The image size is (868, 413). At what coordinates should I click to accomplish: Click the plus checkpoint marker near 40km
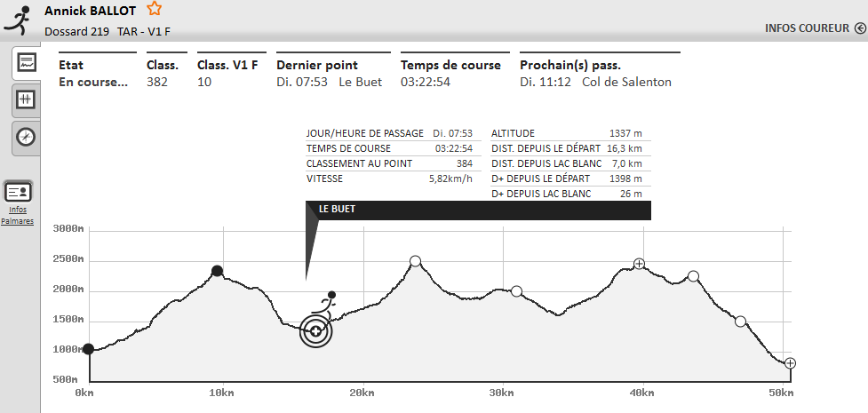639,264
